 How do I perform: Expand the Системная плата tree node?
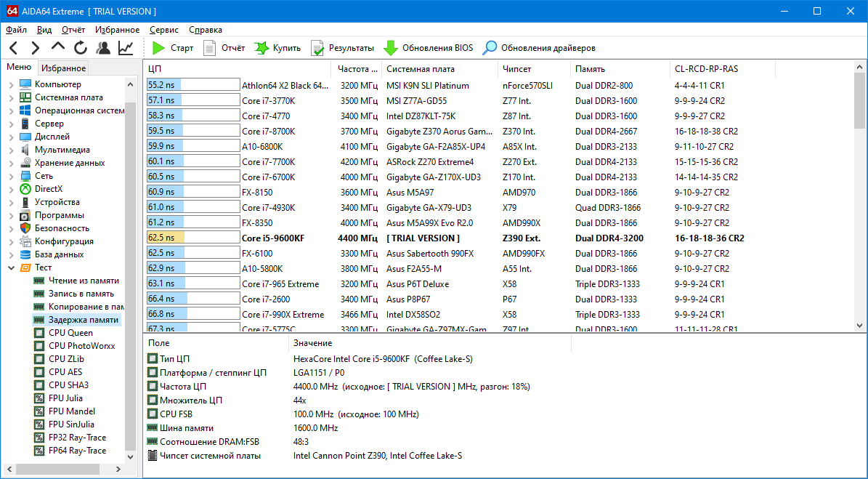[x=11, y=98]
